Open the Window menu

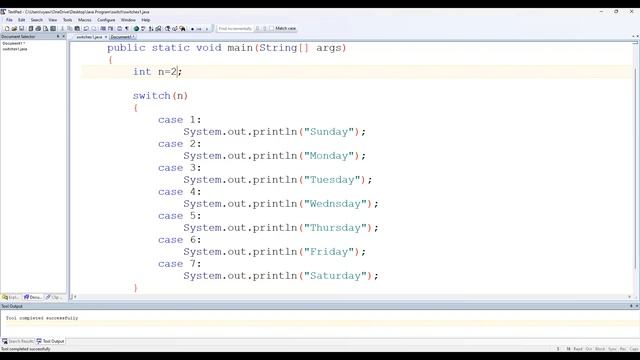(128, 20)
